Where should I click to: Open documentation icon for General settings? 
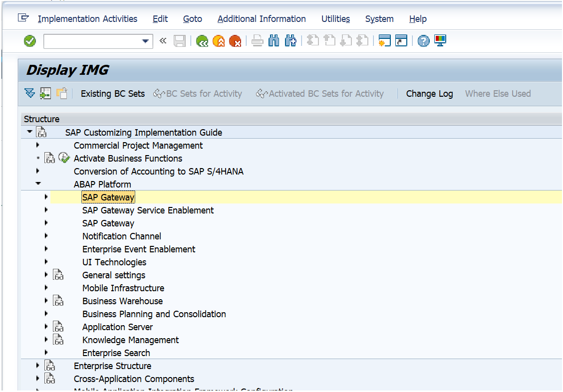(58, 275)
